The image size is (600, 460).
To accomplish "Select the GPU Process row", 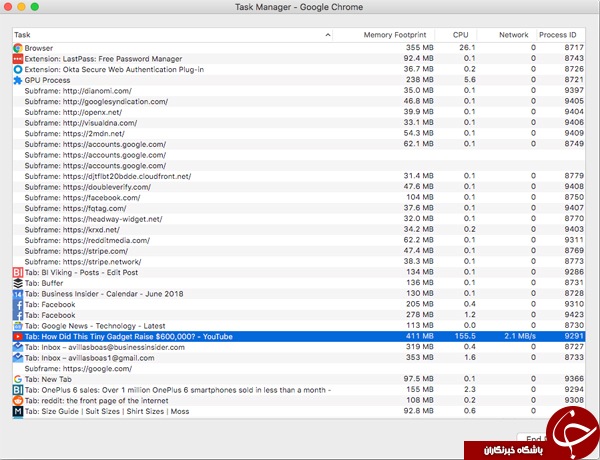I will pyautogui.click(x=298, y=80).
